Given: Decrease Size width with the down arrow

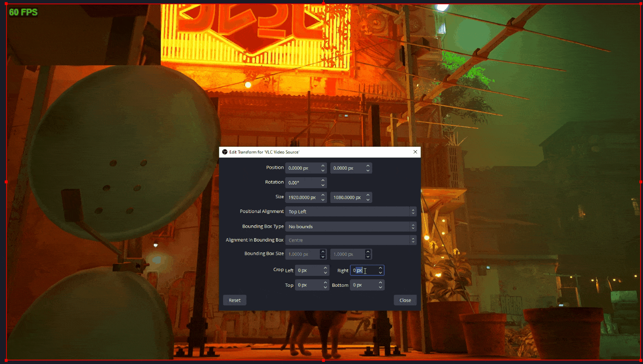Looking at the screenshot, I should 323,200.
